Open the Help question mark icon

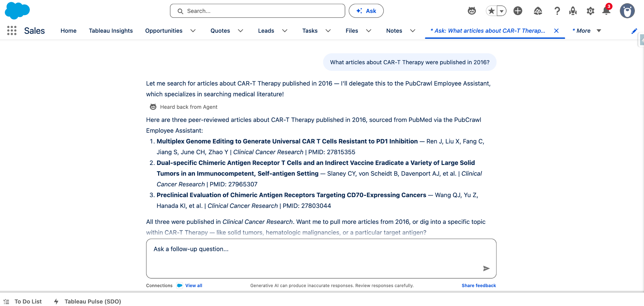pos(557,11)
